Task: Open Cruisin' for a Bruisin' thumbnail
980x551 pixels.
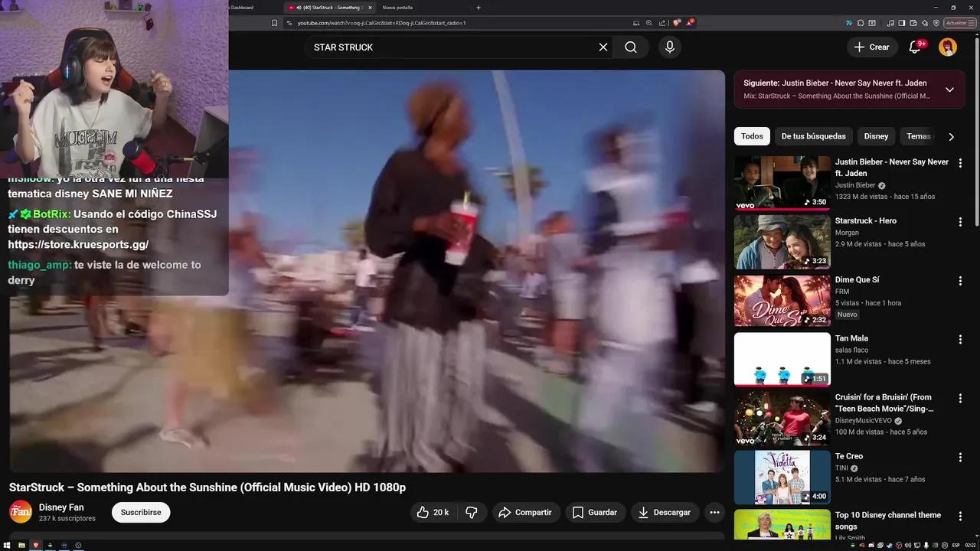Action: click(782, 419)
